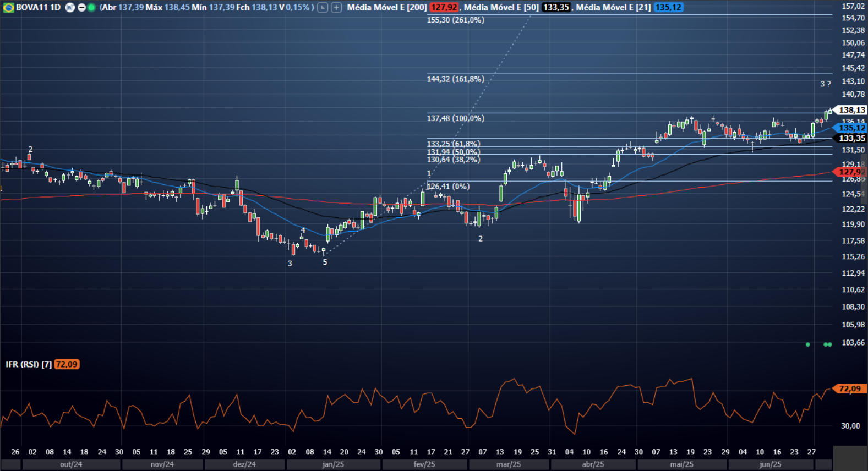Select the 133,25 (61,8%) Fibonacci label
This screenshot has width=868, height=471.
tap(453, 144)
